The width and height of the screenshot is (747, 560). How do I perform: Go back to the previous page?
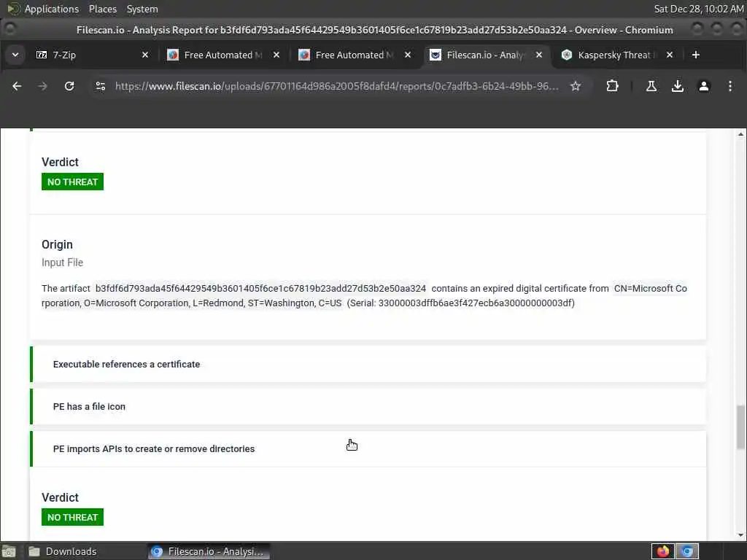point(17,86)
